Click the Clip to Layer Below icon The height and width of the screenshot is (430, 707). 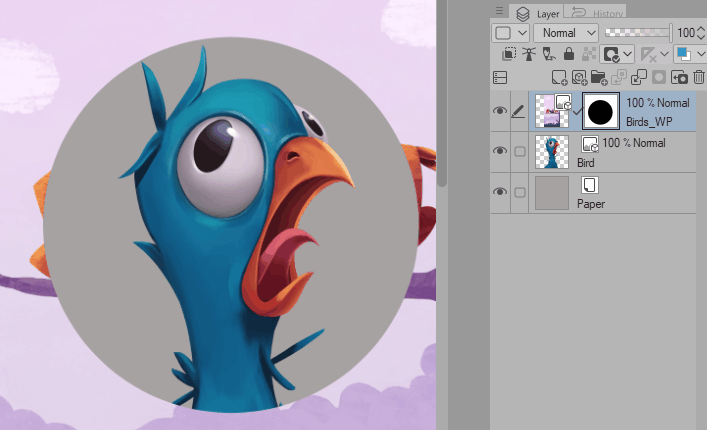click(510, 54)
